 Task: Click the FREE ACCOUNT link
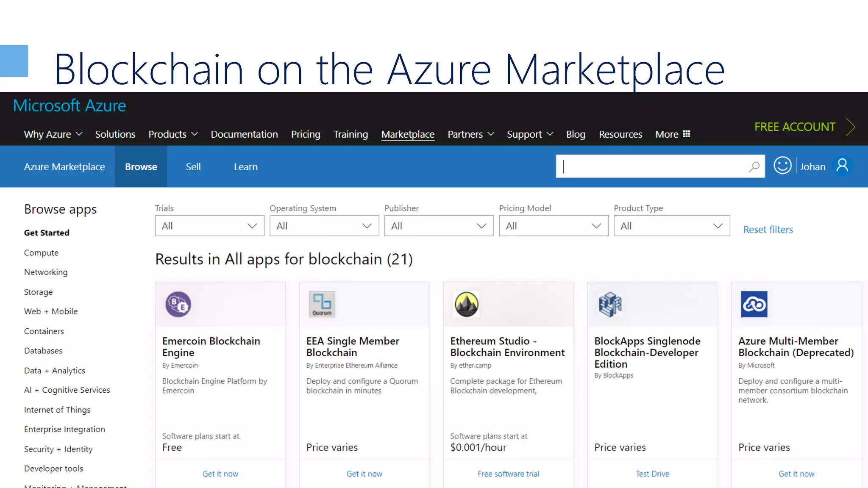tap(795, 127)
